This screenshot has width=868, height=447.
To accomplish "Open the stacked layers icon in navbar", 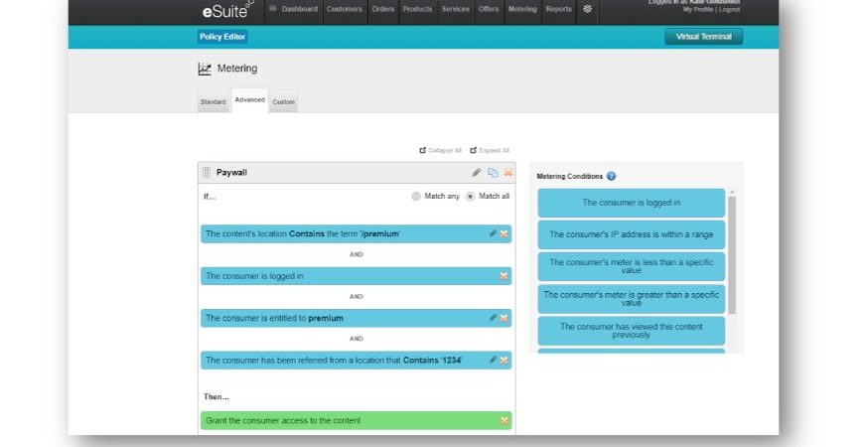I will coord(587,9).
